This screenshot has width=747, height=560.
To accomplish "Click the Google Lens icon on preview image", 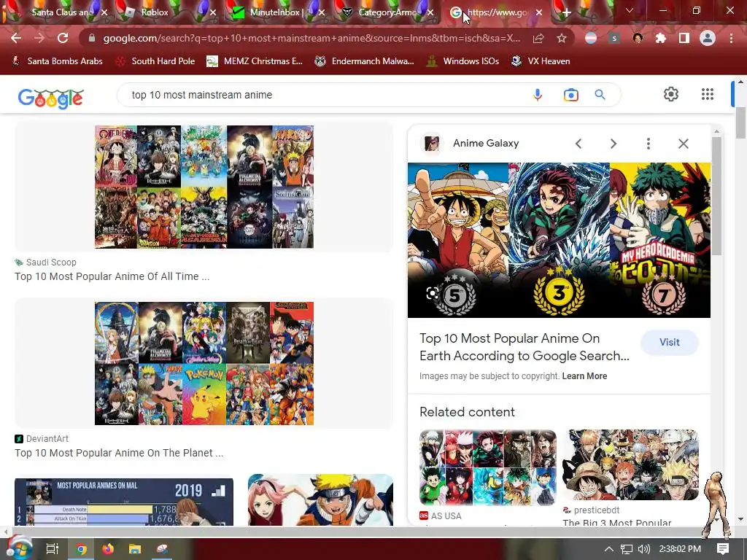I will (x=432, y=293).
